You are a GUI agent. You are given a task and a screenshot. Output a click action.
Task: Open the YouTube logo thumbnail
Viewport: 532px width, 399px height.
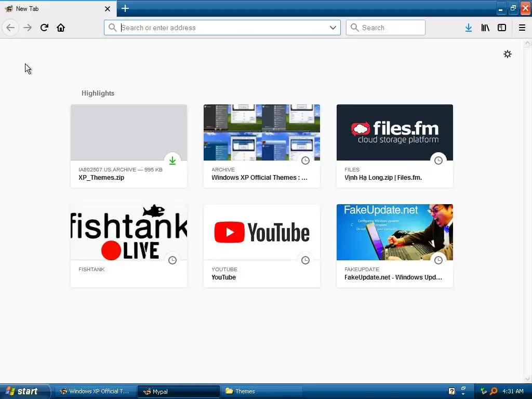(262, 232)
